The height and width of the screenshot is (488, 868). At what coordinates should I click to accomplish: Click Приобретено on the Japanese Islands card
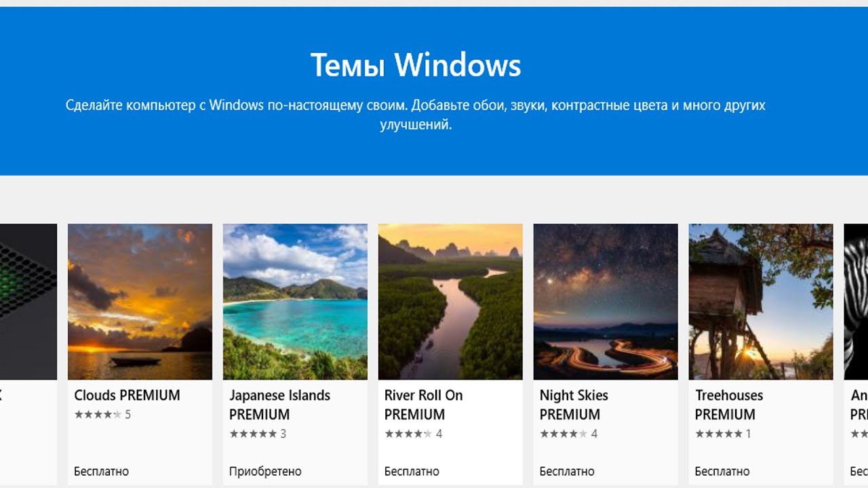coord(265,471)
